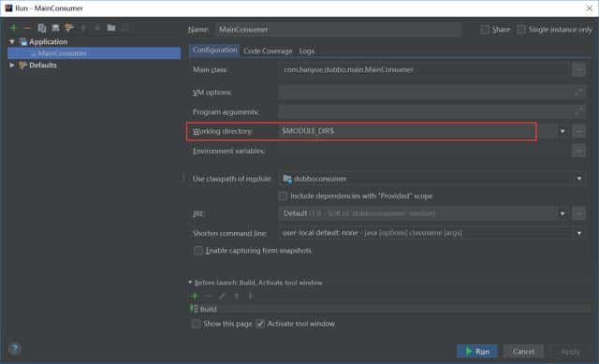Collapse the Before launch section
This screenshot has width=599, height=364.
[190, 283]
